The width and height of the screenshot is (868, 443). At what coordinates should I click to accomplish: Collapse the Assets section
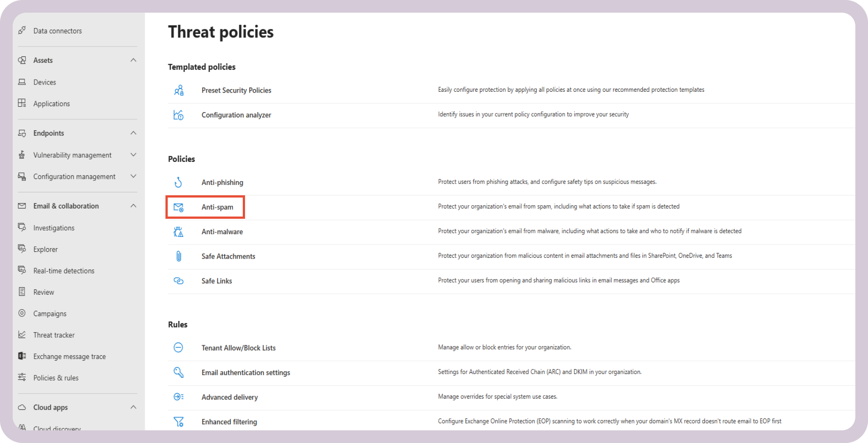click(133, 60)
